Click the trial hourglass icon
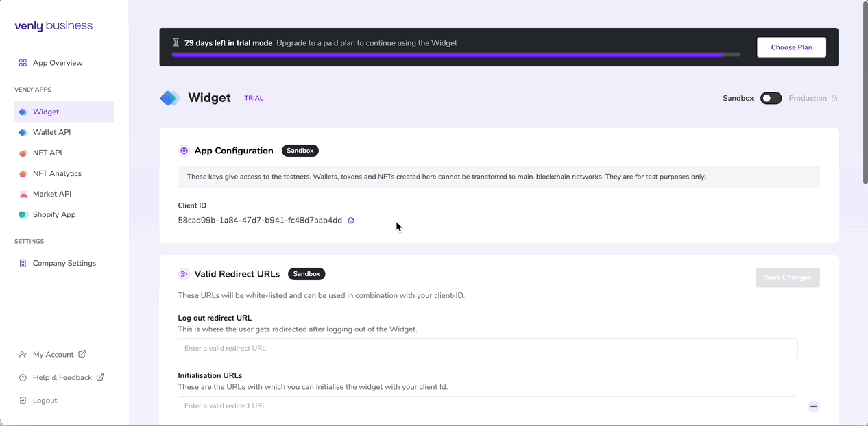The image size is (868, 426). point(176,42)
